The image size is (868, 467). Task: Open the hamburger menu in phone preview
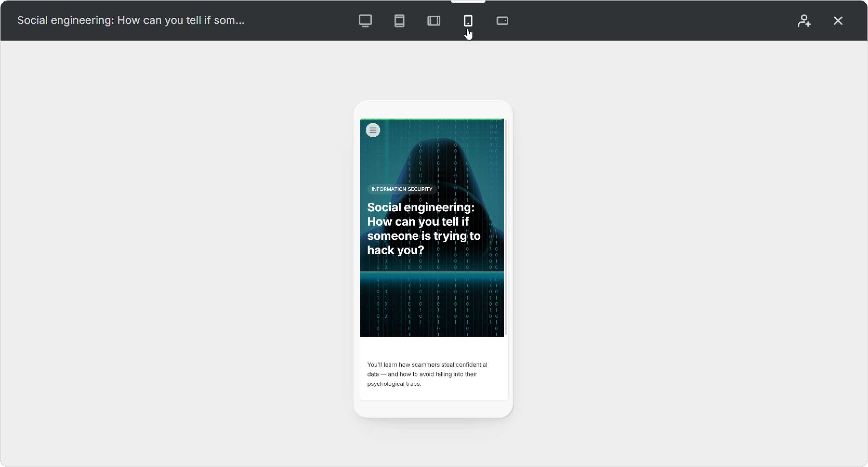373,130
